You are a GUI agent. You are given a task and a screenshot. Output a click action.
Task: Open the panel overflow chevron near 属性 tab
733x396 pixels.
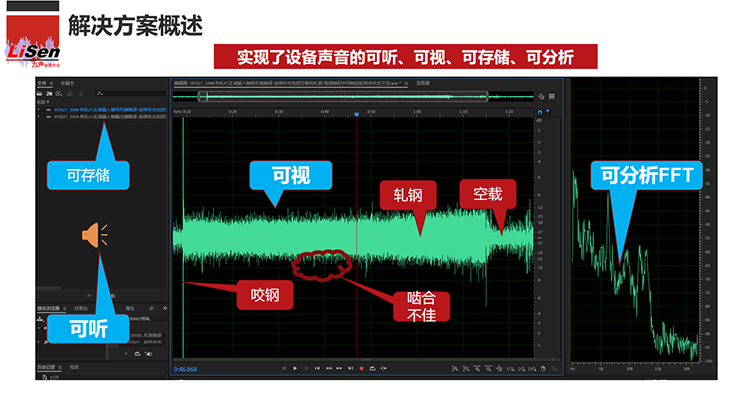165,308
